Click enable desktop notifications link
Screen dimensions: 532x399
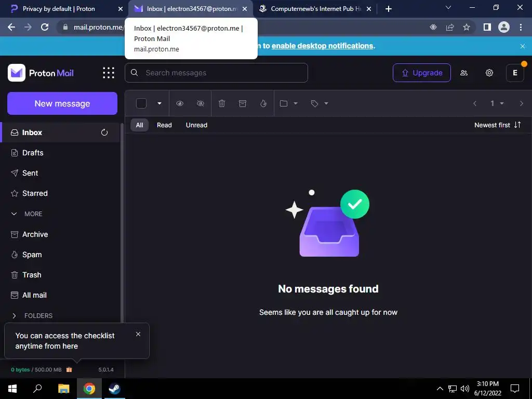coord(322,46)
